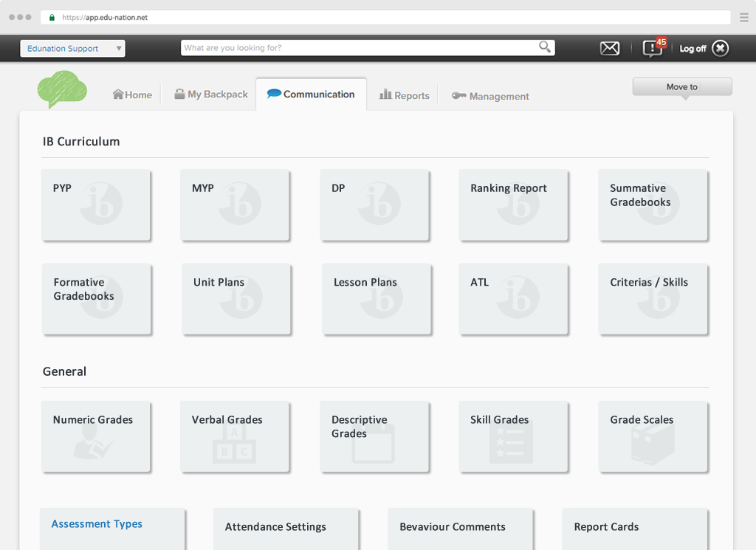Open the Verbal Grades tile
Viewport: 756px width, 550px height.
(x=235, y=437)
